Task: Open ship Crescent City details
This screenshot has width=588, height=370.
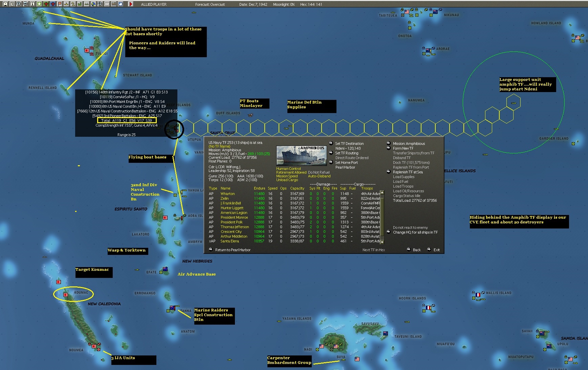Action: coord(231,232)
